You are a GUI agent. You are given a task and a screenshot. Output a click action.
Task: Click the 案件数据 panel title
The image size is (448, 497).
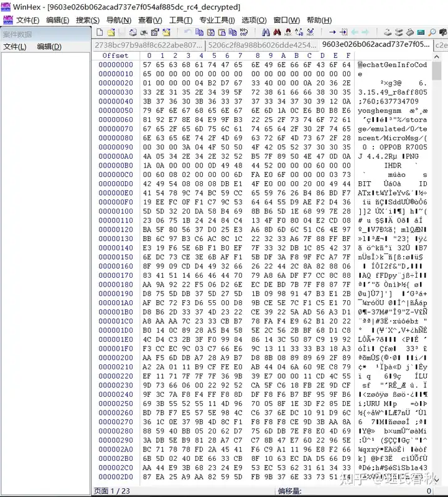(x=17, y=34)
